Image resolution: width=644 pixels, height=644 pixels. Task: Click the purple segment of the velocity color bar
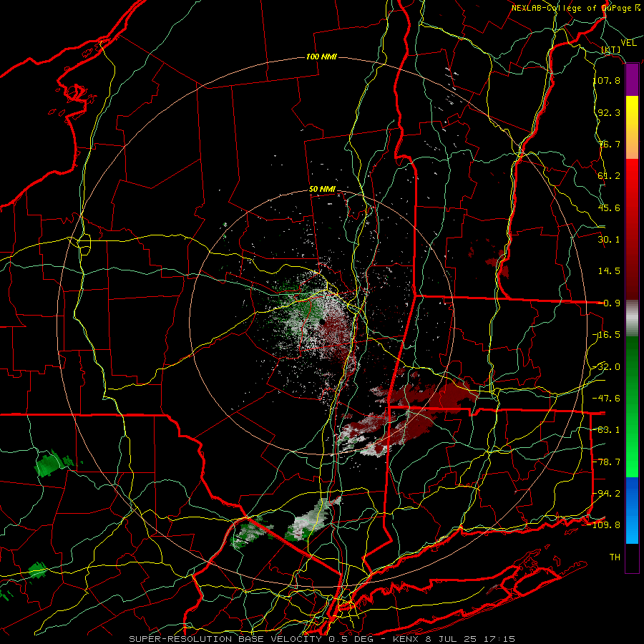click(632, 80)
